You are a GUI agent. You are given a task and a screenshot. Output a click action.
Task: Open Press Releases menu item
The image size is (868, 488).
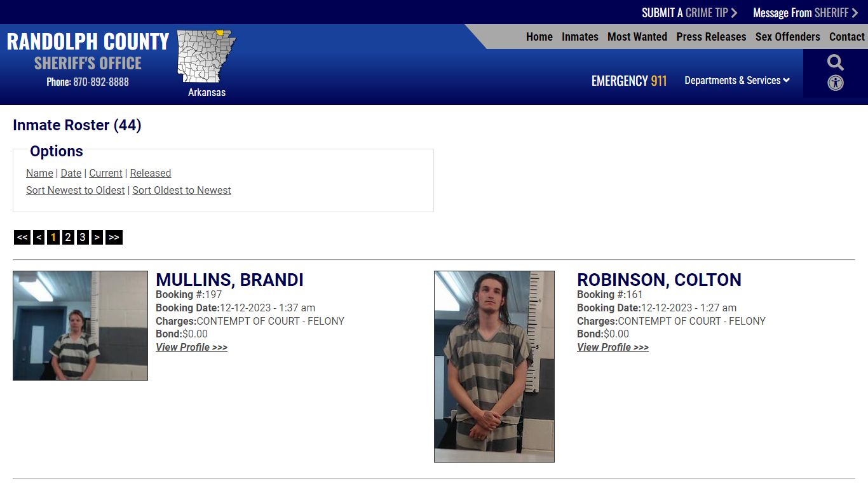click(x=711, y=37)
